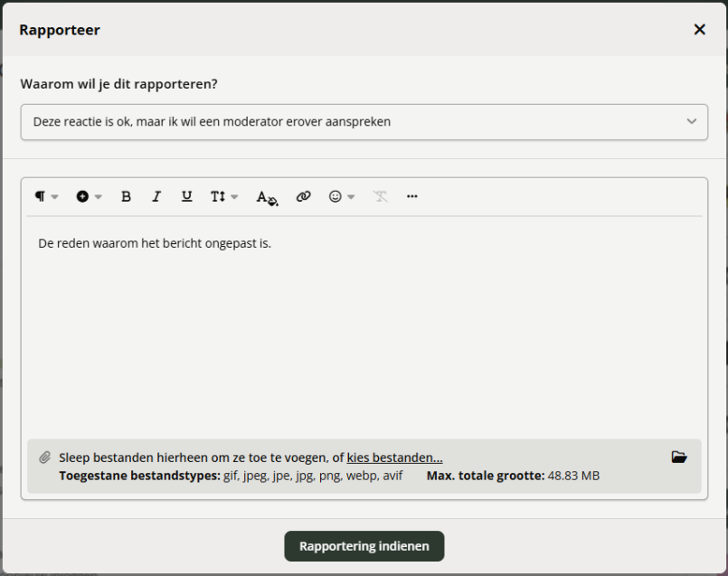The image size is (728, 576).
Task: Click the remove formatting icon
Action: coord(381,196)
